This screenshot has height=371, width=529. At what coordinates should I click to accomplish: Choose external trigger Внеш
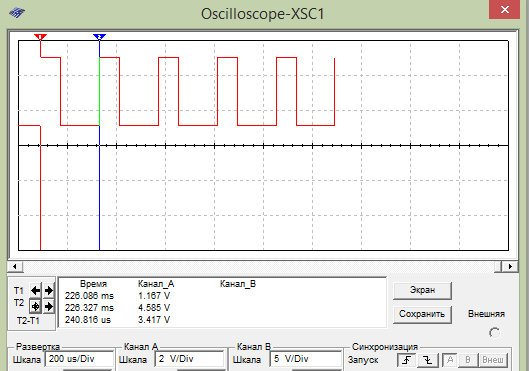pos(493,360)
